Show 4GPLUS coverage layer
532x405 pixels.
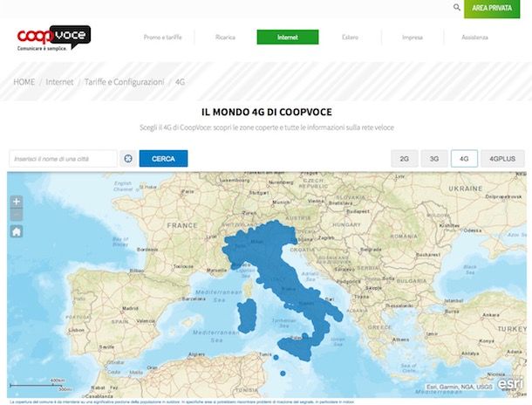502,159
